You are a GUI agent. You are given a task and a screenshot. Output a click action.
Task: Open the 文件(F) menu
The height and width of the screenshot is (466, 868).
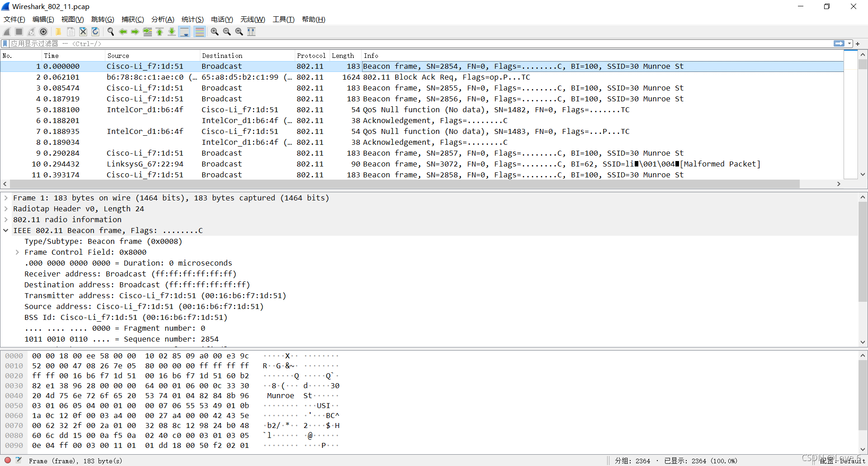(x=14, y=19)
